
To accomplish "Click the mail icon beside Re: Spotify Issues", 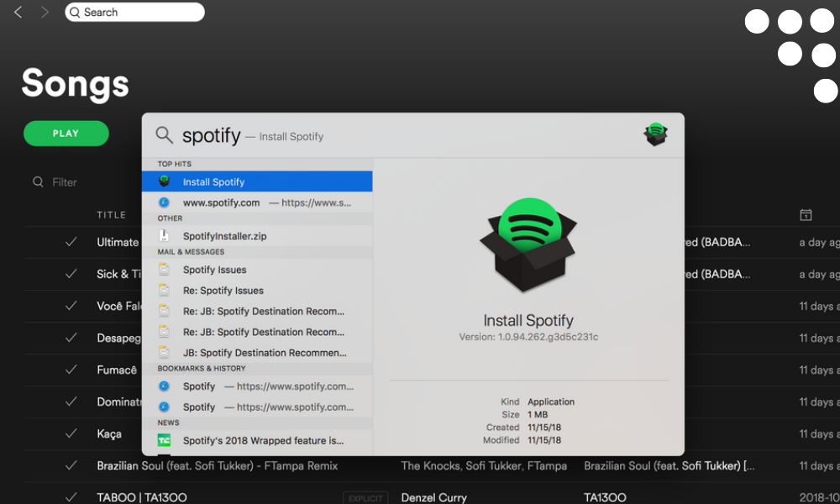I will (x=164, y=291).
